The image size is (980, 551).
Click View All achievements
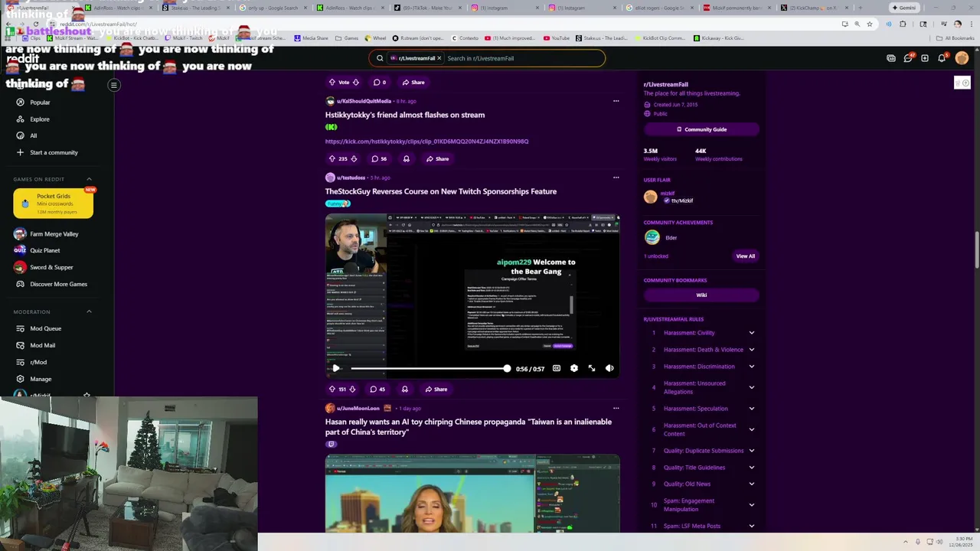point(745,256)
